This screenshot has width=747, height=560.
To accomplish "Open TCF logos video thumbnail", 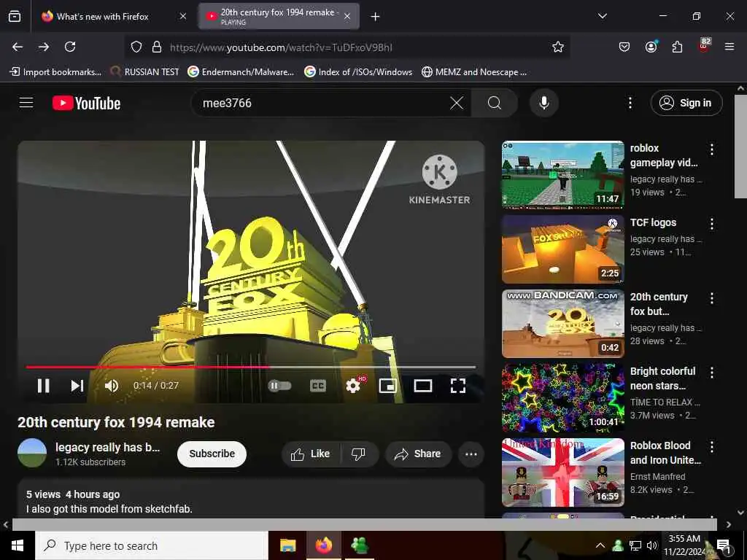I will tap(562, 249).
